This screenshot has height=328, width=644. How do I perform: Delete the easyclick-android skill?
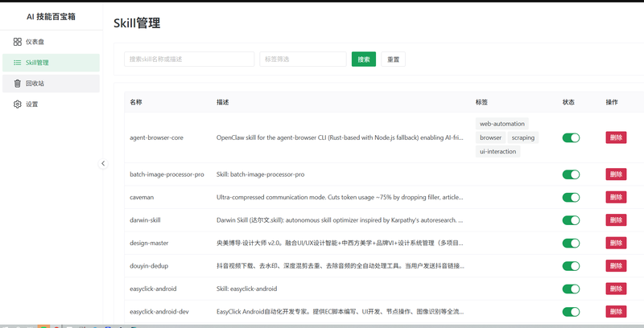tap(616, 289)
